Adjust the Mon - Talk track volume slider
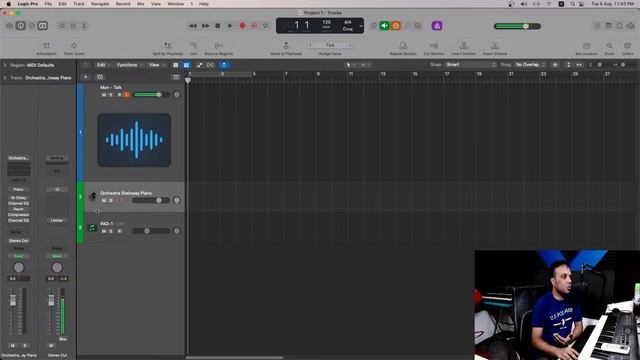This screenshot has width=640, height=360. pyautogui.click(x=151, y=95)
